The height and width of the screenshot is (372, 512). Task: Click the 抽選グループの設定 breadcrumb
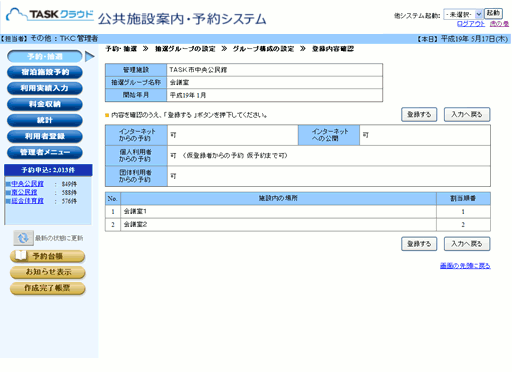coord(185,49)
